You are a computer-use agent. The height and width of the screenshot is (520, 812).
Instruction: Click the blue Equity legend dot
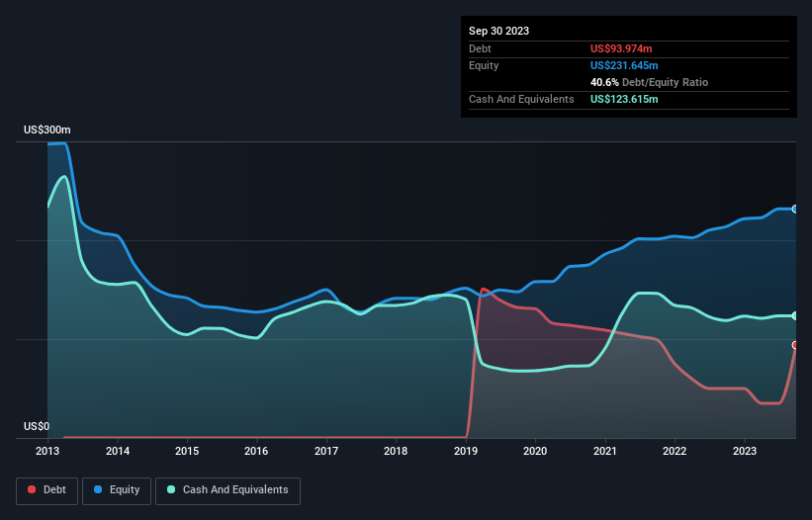coord(98,489)
